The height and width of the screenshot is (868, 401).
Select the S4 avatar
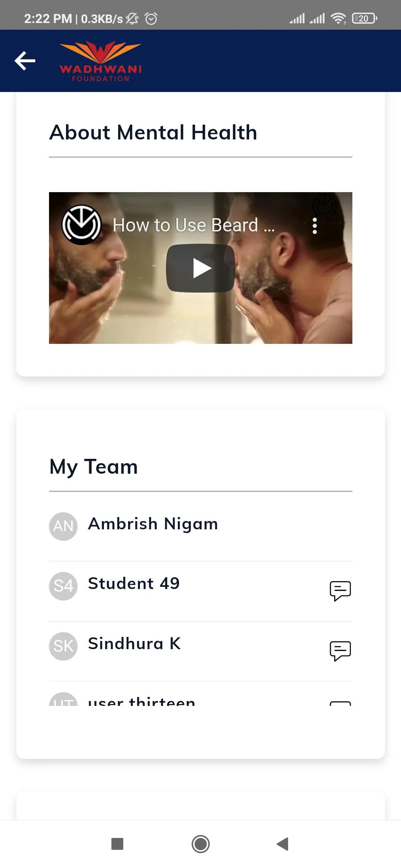(x=63, y=586)
